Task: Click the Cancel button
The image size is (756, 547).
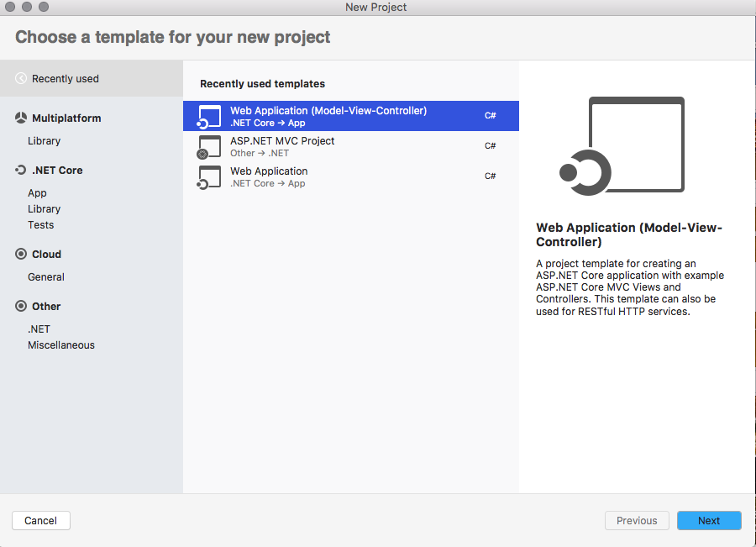Action: pos(41,520)
